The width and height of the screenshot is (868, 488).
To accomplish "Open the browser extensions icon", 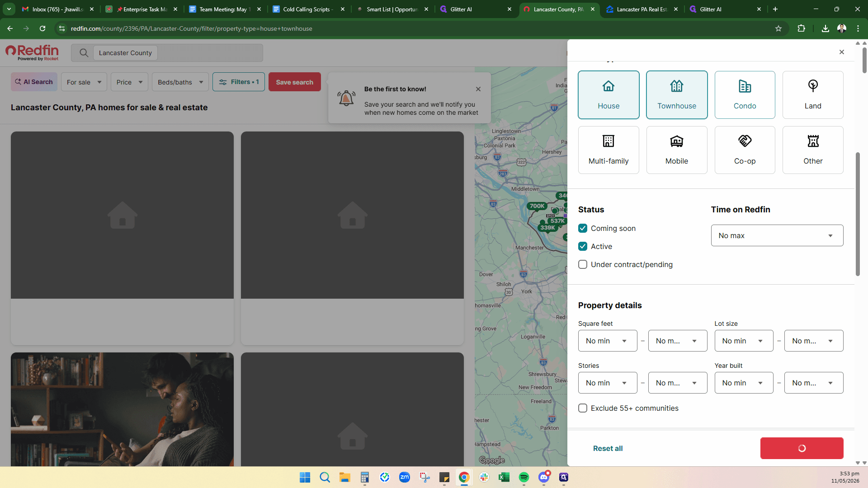I will (x=801, y=28).
